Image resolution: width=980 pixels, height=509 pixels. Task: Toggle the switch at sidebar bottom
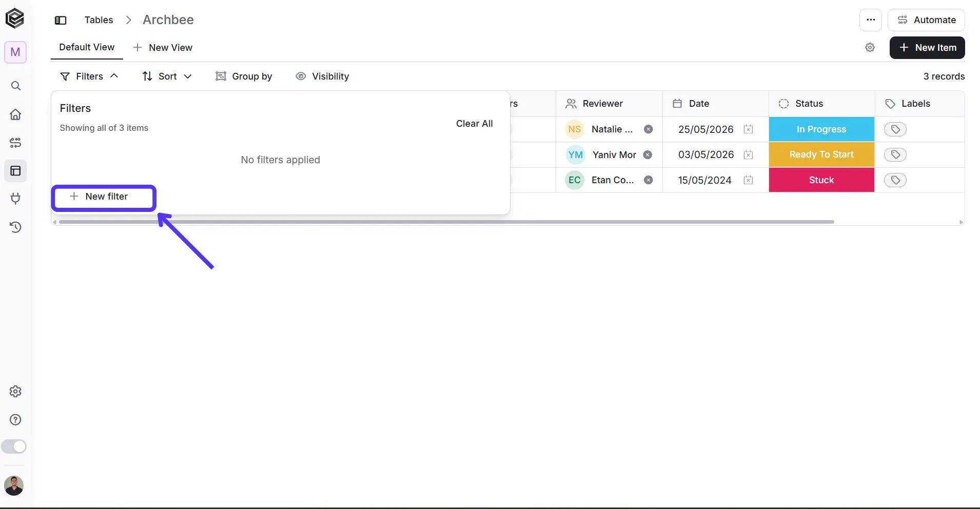pyautogui.click(x=14, y=446)
